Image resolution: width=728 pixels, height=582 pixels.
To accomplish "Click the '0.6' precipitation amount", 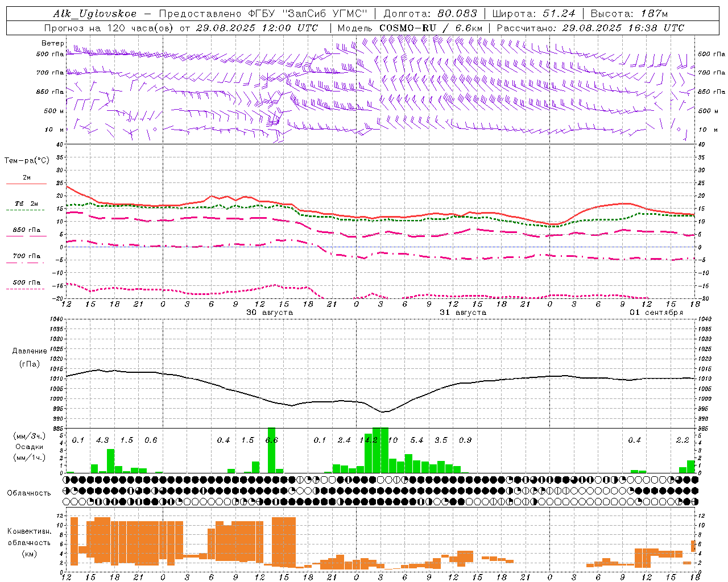I will coord(151,440).
